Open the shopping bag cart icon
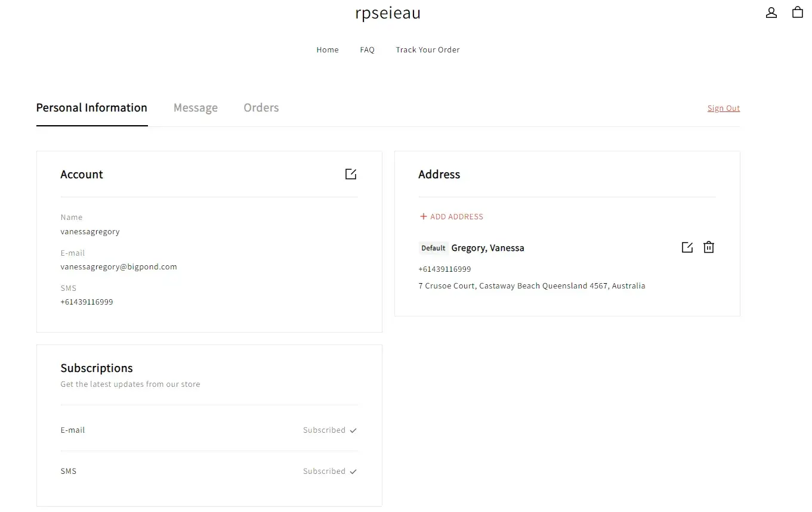The height and width of the screenshot is (512, 812). point(797,13)
